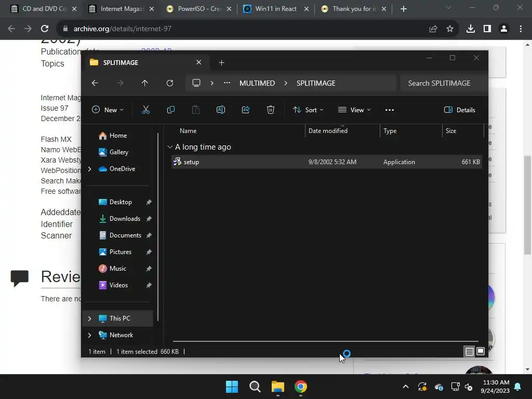This screenshot has height=399, width=532.
Task: Sort by Name column header
Action: [188, 131]
